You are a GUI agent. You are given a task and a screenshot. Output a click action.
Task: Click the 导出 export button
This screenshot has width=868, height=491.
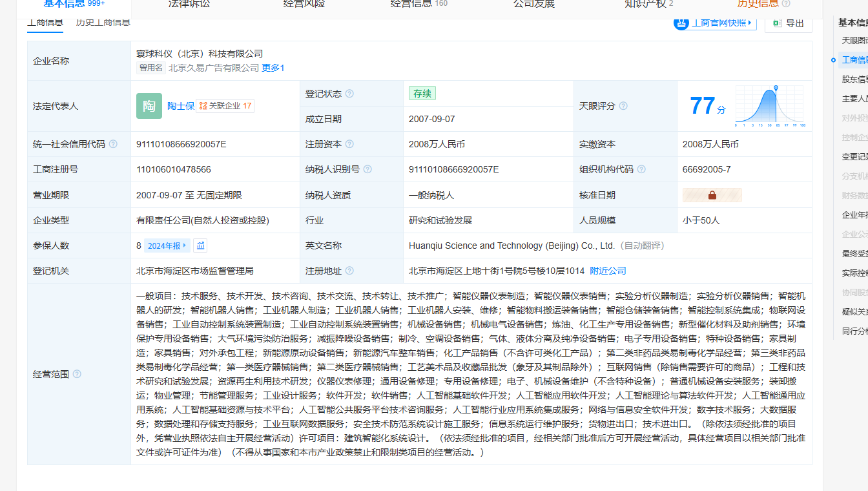coord(788,23)
